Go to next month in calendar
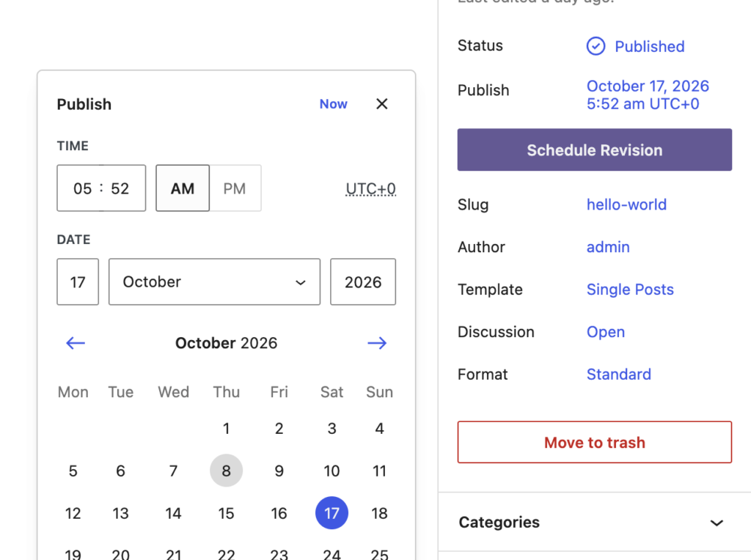This screenshot has width=751, height=560. [x=377, y=343]
